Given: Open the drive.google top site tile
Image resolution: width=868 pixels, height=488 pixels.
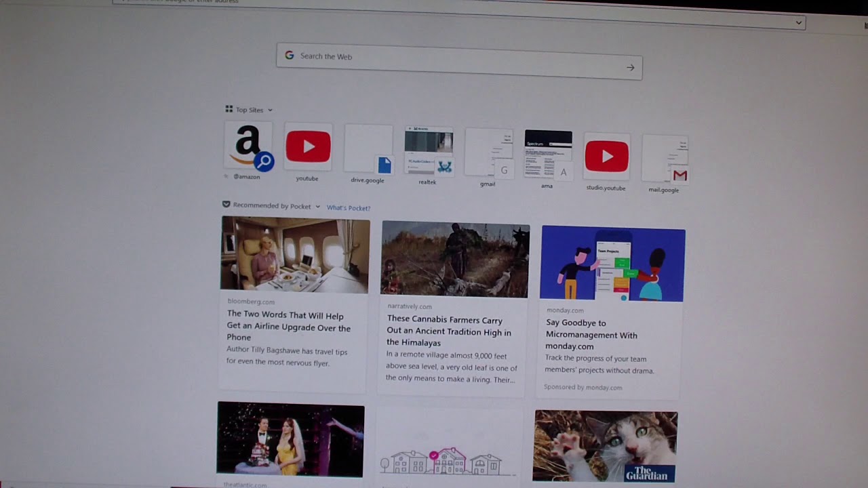Looking at the screenshot, I should (368, 148).
